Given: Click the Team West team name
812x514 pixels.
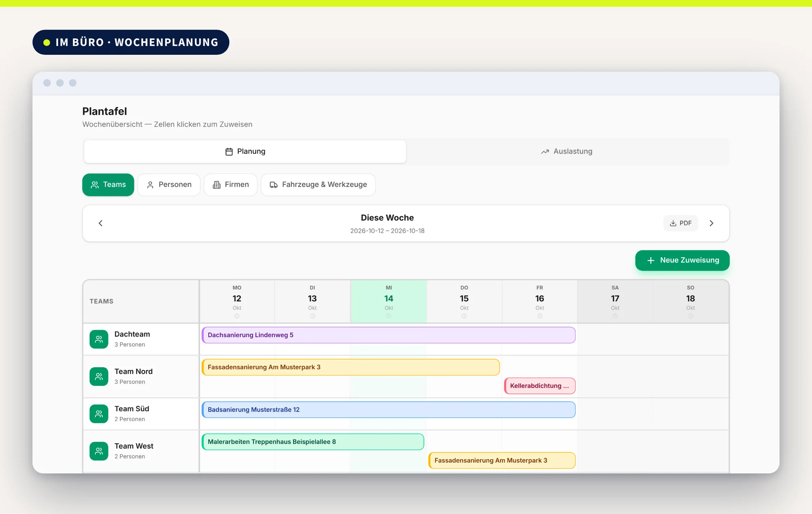Looking at the screenshot, I should [x=134, y=446].
